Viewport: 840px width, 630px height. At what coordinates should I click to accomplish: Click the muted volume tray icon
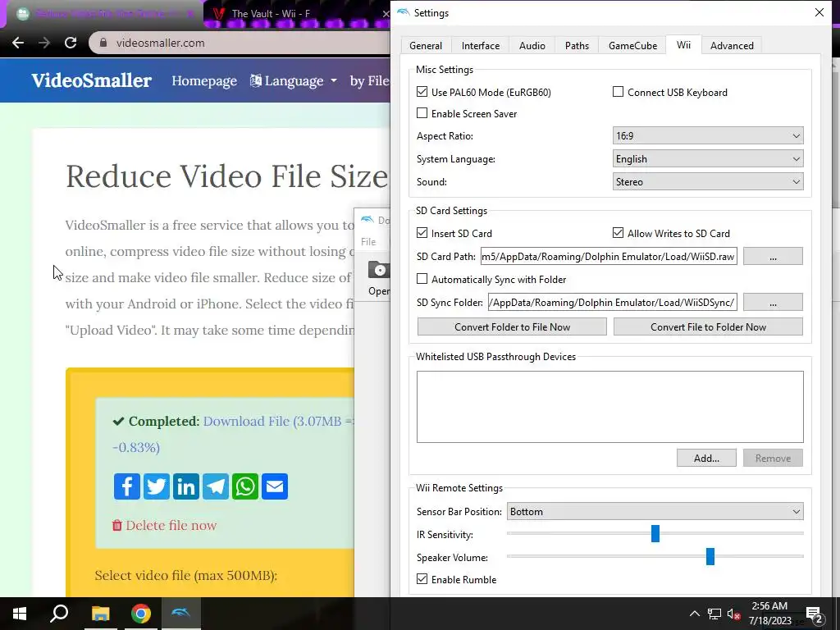[x=733, y=614]
